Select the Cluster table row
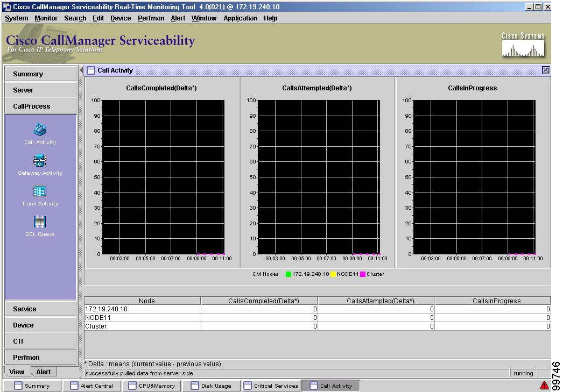The height and width of the screenshot is (392, 563). (318, 326)
